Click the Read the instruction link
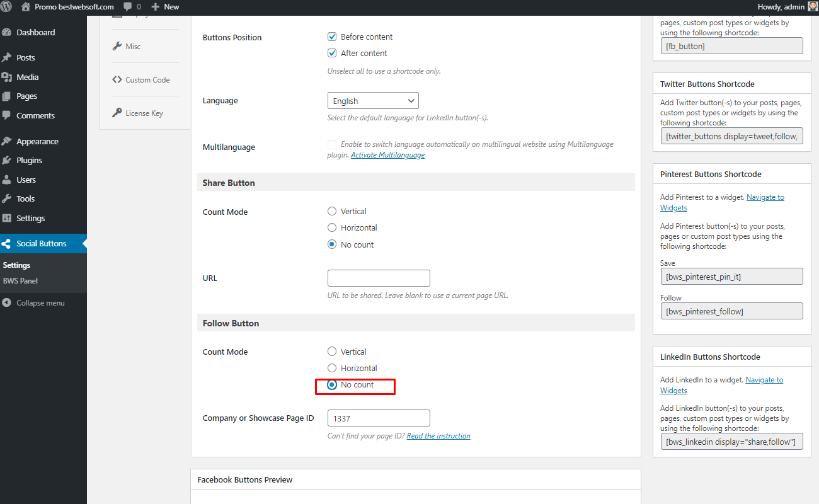Viewport: 819px width, 504px height. pyautogui.click(x=438, y=436)
